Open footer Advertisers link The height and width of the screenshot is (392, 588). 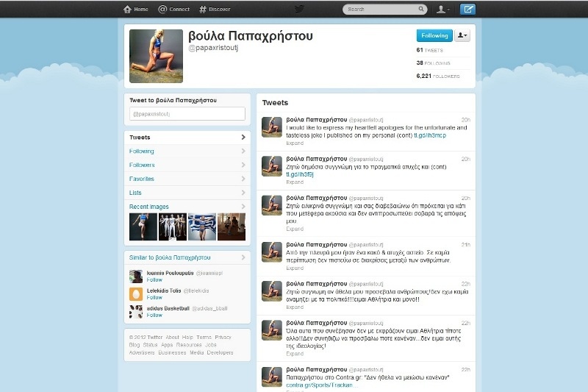[142, 352]
